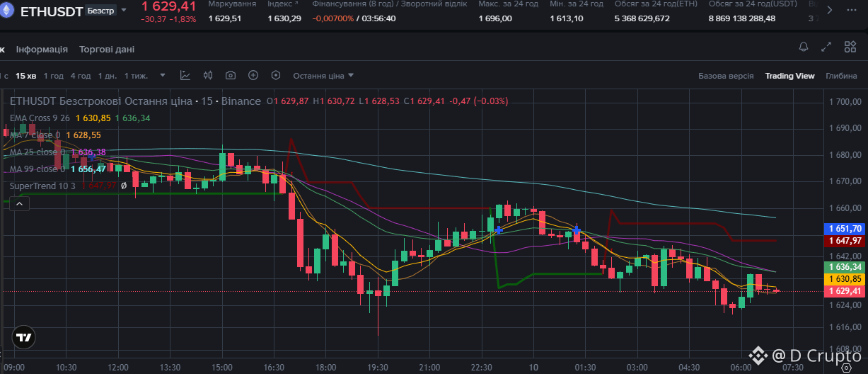Click the 19:30 time axis label
Viewport: 868px width, 374px height.
[378, 368]
